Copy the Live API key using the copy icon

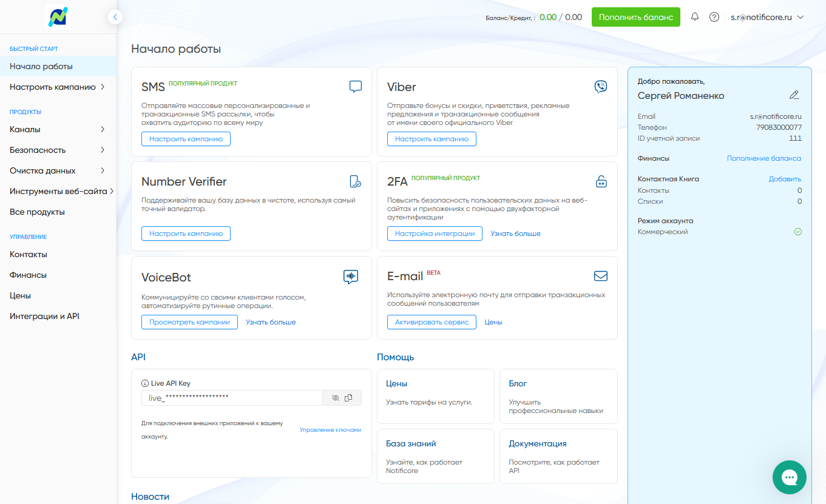(x=348, y=398)
